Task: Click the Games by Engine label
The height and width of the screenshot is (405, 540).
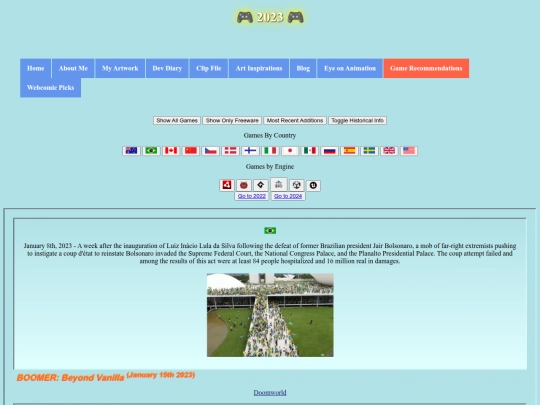Action: point(270,167)
